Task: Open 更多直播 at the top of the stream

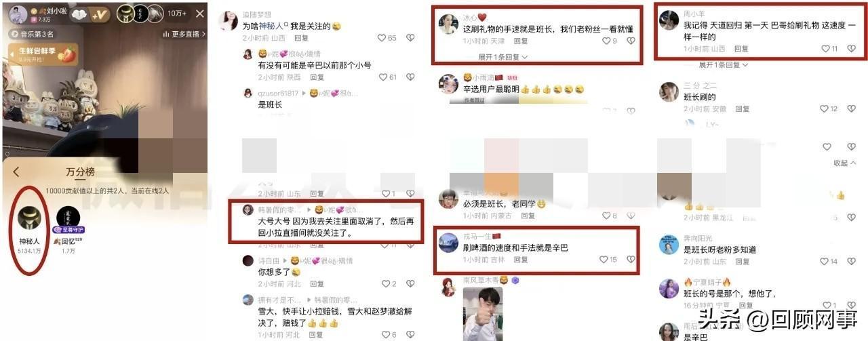Action: pyautogui.click(x=184, y=35)
